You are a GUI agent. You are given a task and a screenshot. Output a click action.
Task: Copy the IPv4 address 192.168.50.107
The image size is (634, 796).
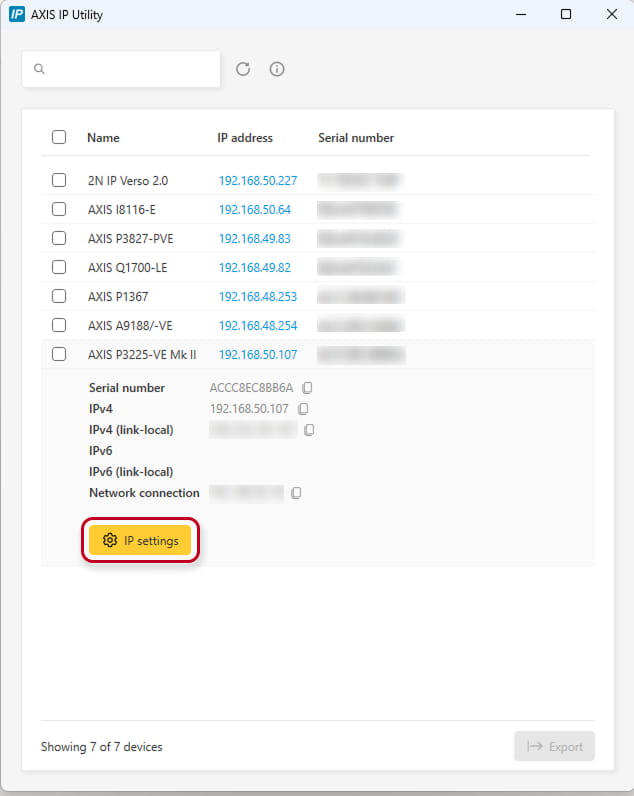tap(303, 409)
